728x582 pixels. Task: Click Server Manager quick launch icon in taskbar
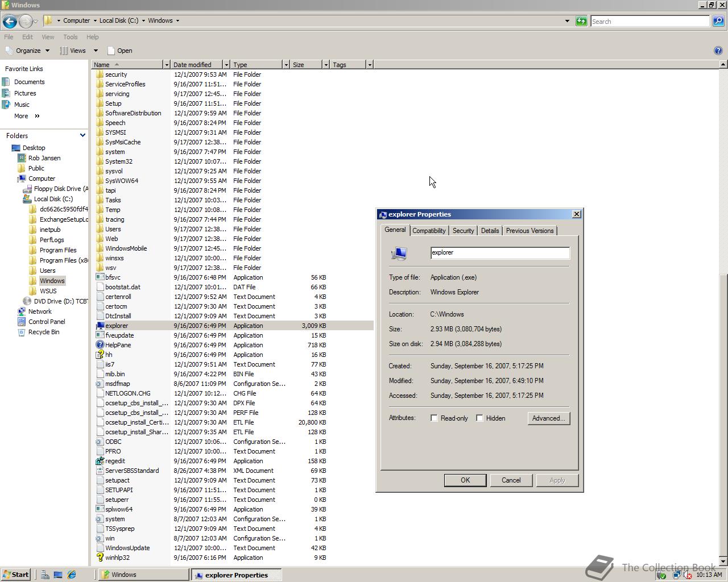(x=44, y=575)
